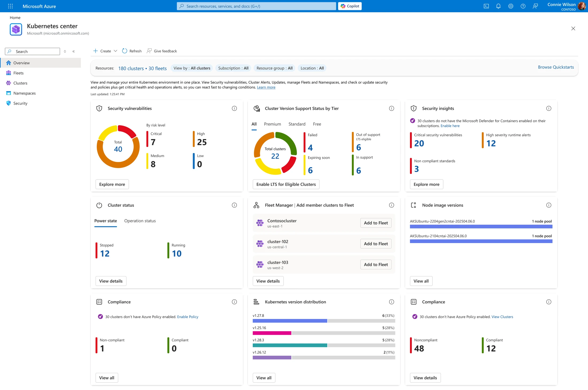Click the Kubernetes center service icon

click(x=16, y=29)
